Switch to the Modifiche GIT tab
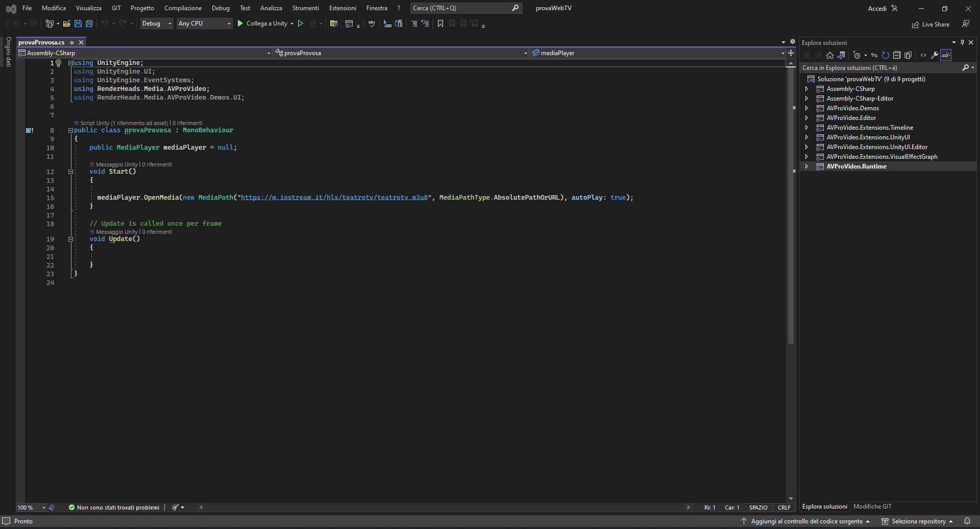The height and width of the screenshot is (529, 980). (x=872, y=507)
